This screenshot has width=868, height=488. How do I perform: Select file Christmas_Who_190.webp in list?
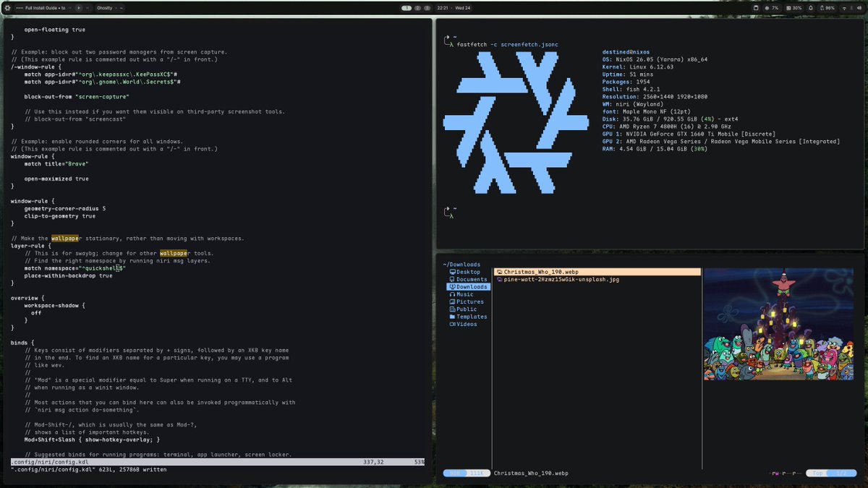597,272
